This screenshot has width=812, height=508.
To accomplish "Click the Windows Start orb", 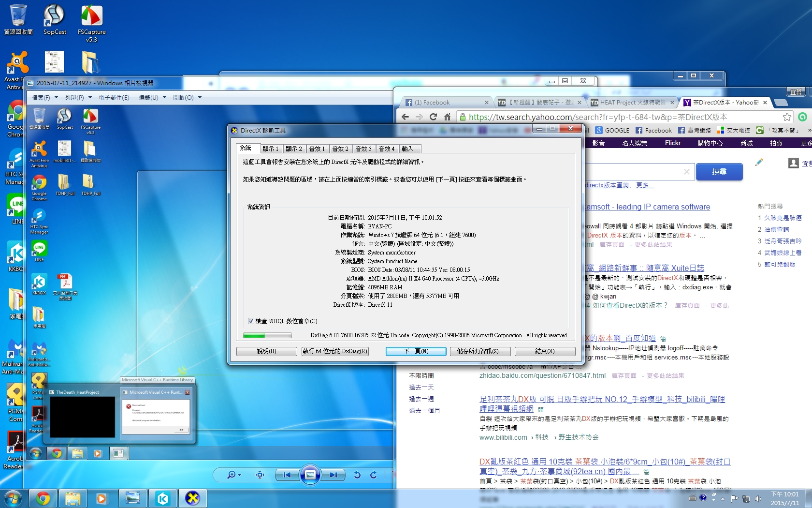I will [13, 498].
